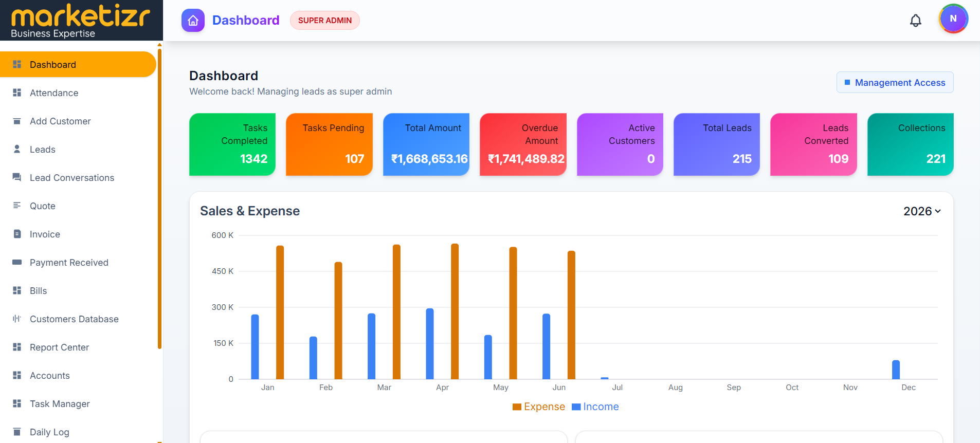
Task: Open the Total Amount card
Action: [x=426, y=144]
